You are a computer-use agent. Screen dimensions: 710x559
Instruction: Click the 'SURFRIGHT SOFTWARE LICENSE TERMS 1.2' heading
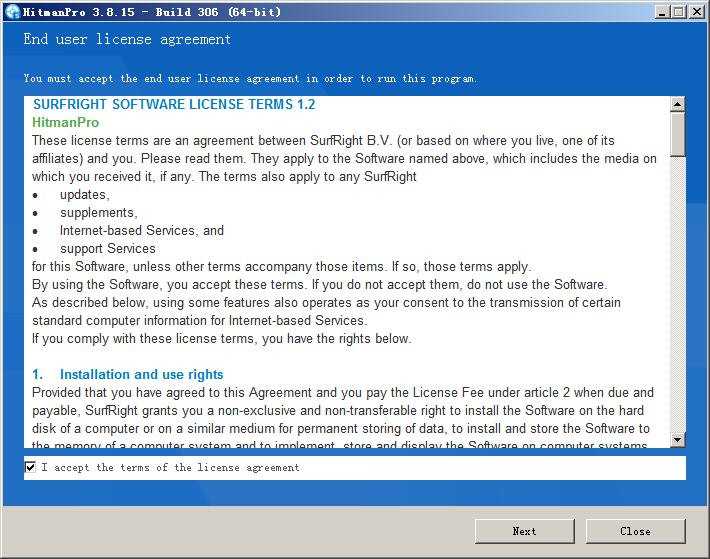[x=174, y=105]
